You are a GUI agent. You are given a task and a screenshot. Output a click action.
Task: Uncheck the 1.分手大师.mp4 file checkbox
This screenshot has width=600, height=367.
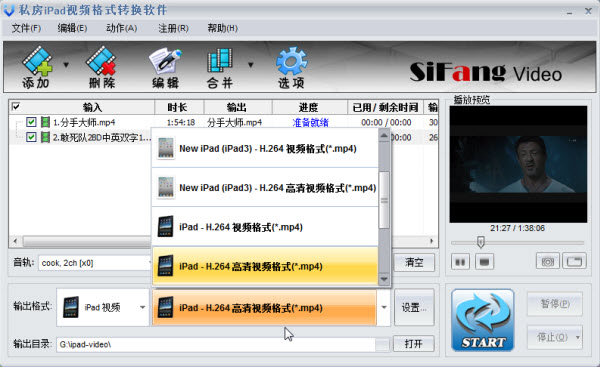coord(31,122)
